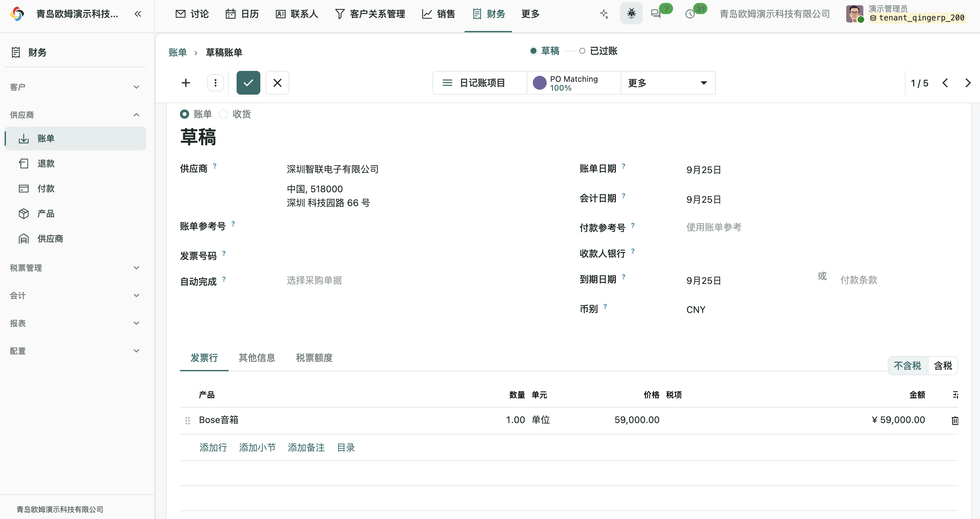Select the 收货 radio button
The height and width of the screenshot is (519, 980).
tap(223, 114)
